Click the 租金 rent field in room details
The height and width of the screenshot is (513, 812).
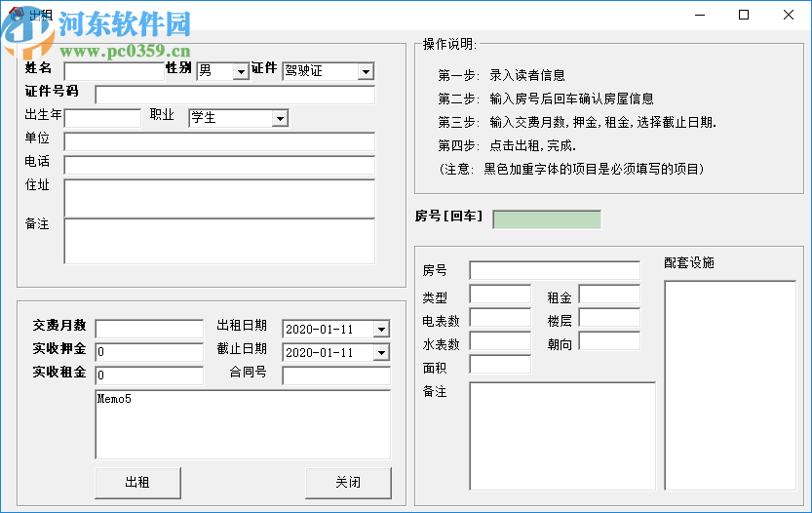609,294
